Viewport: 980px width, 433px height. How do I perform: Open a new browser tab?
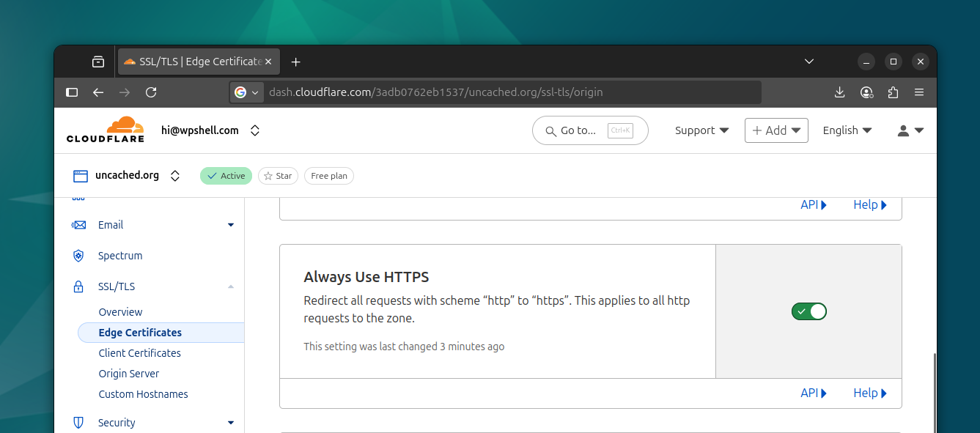[x=296, y=62]
